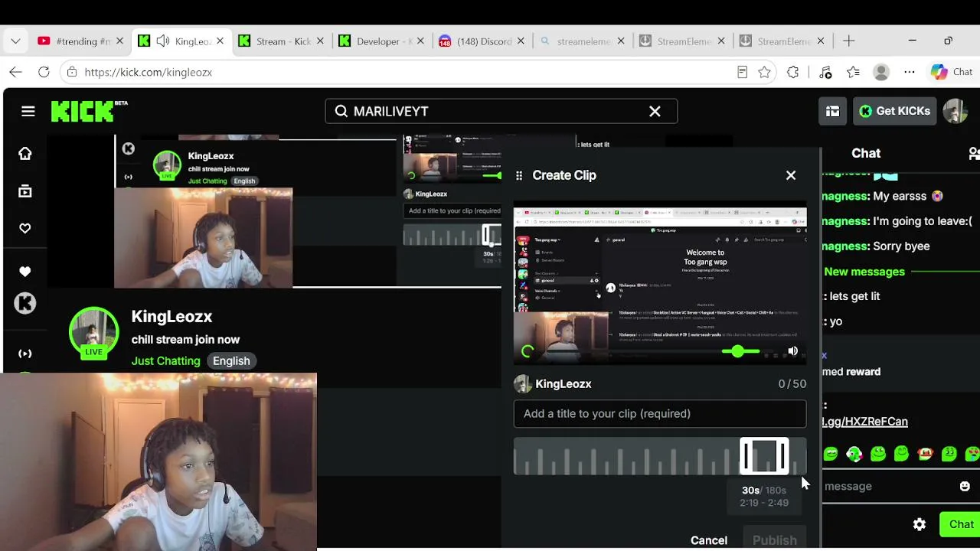The height and width of the screenshot is (551, 980).
Task: Refresh the kick.com page
Action: tap(44, 72)
